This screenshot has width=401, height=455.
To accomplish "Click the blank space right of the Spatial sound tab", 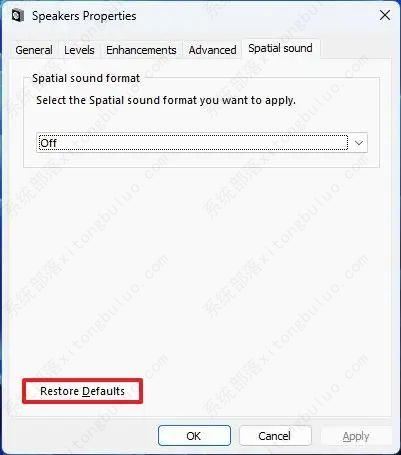I will click(x=357, y=48).
